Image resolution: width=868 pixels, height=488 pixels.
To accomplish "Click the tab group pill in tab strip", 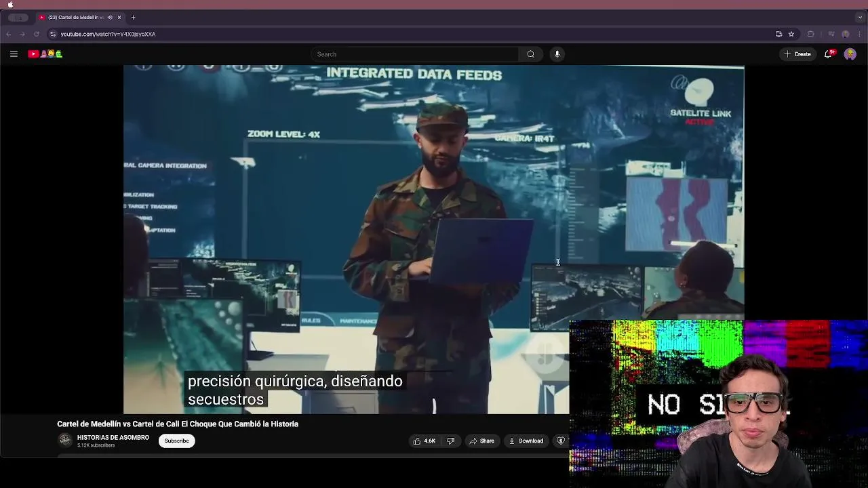I will pyautogui.click(x=18, y=18).
